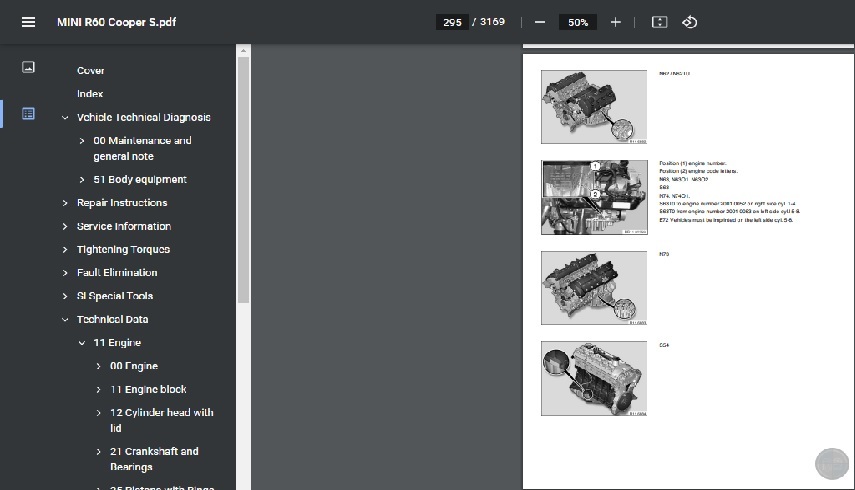Click the total page count 3169
The image size is (855, 490).
coord(492,22)
